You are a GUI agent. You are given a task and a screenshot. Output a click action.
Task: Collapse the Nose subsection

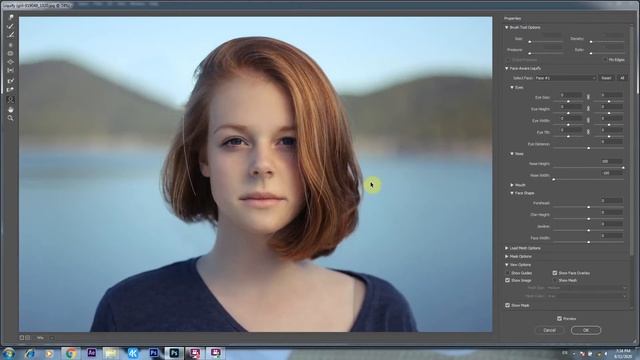point(512,154)
